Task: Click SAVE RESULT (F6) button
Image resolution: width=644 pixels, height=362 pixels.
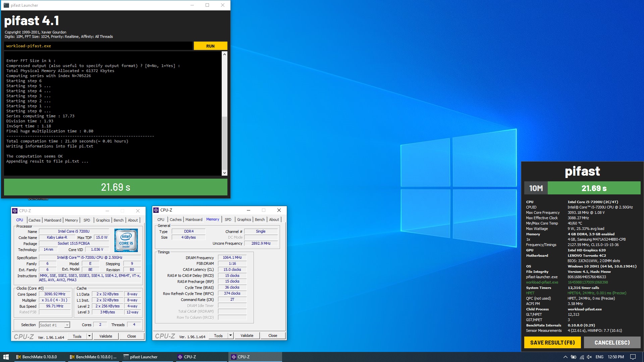Action: click(552, 343)
